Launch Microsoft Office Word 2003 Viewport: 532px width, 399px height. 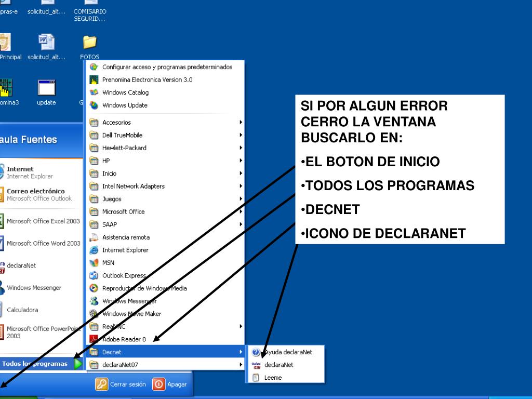[41, 243]
